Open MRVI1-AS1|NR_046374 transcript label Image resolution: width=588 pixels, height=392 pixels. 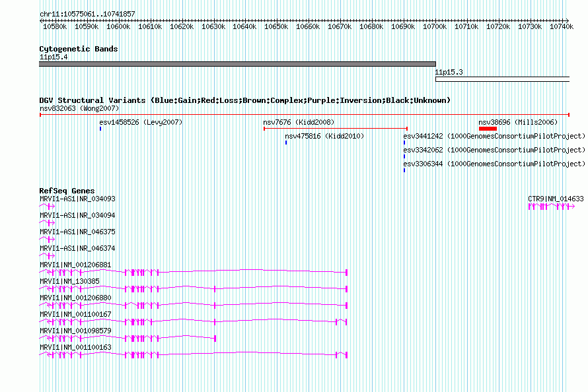pos(77,248)
